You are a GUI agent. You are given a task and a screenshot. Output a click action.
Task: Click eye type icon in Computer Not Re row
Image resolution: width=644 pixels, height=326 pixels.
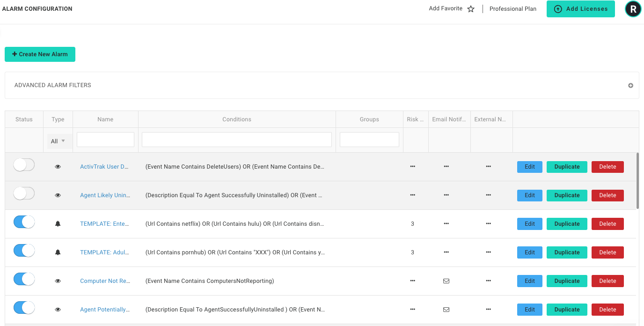[x=58, y=281]
